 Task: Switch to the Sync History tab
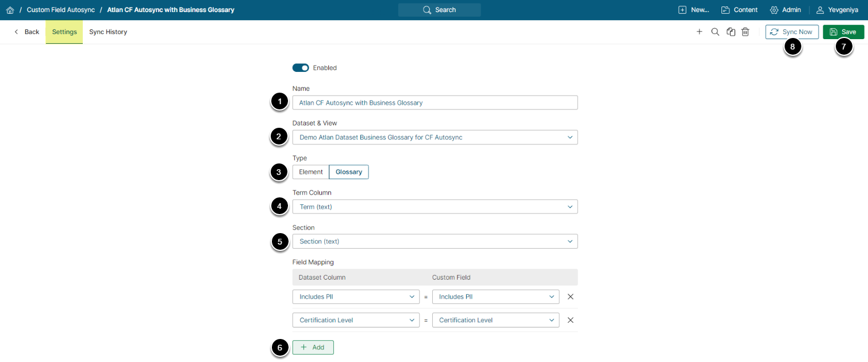[108, 32]
